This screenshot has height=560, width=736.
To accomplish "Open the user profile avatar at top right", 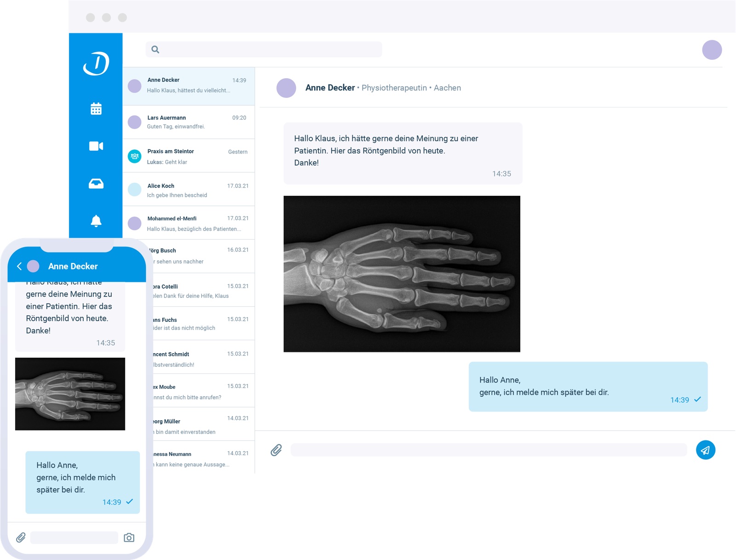I will pos(712,50).
